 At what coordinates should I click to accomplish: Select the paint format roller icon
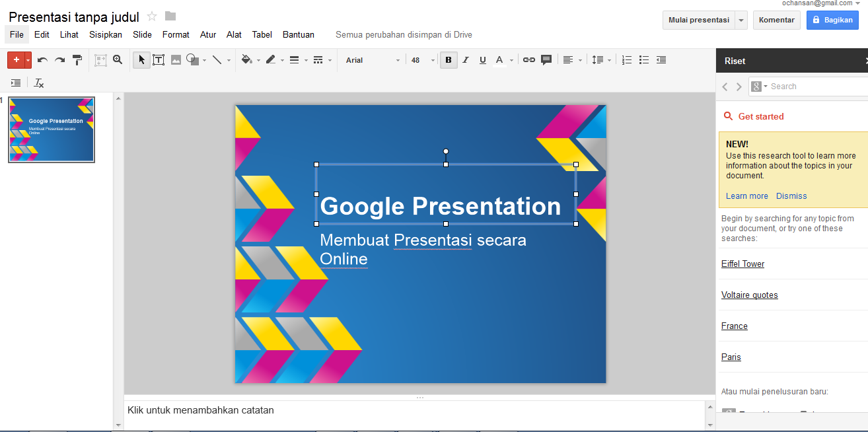click(77, 60)
